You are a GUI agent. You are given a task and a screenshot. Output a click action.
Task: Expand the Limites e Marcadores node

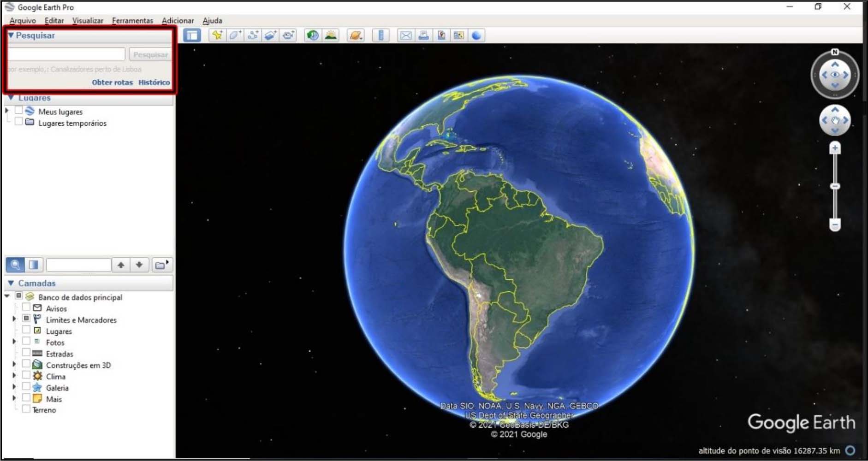coord(14,319)
